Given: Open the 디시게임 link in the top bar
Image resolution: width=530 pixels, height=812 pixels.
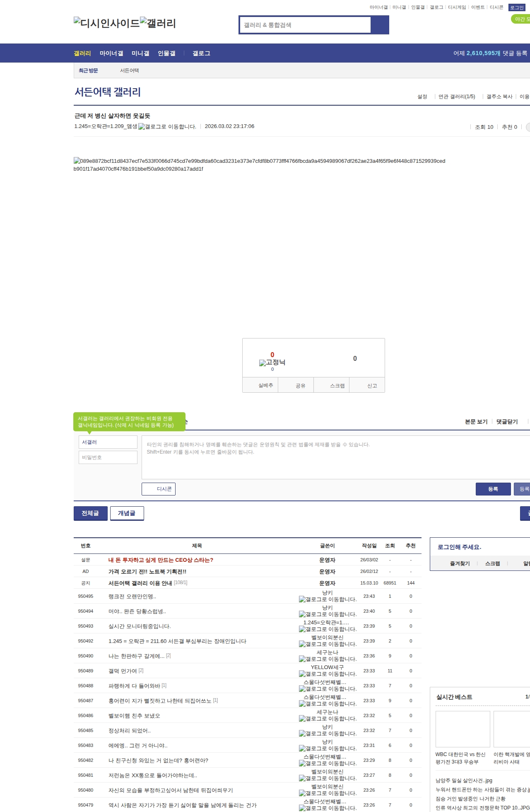Looking at the screenshot, I should pyautogui.click(x=457, y=7).
